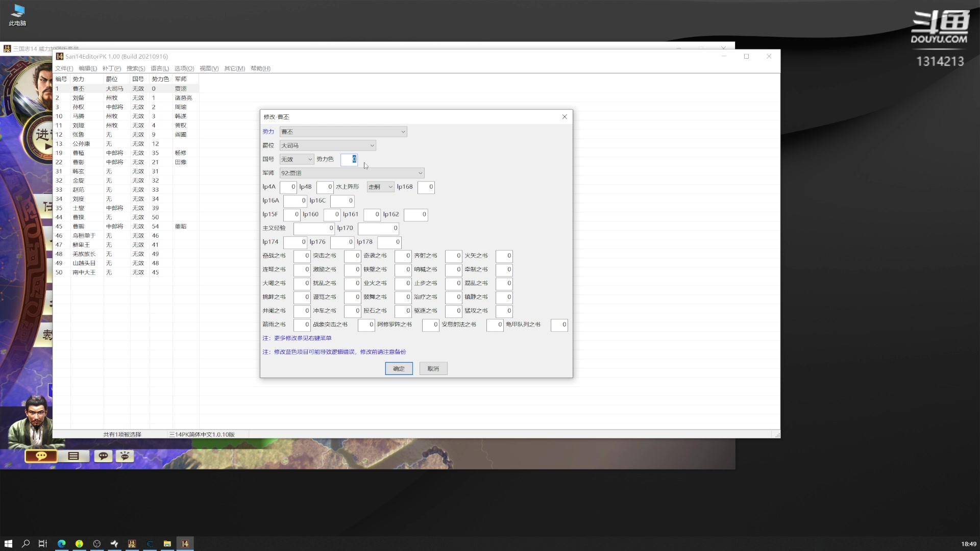This screenshot has height=551, width=980.
Task: Click the 投石之书 value field
Action: pos(403,311)
